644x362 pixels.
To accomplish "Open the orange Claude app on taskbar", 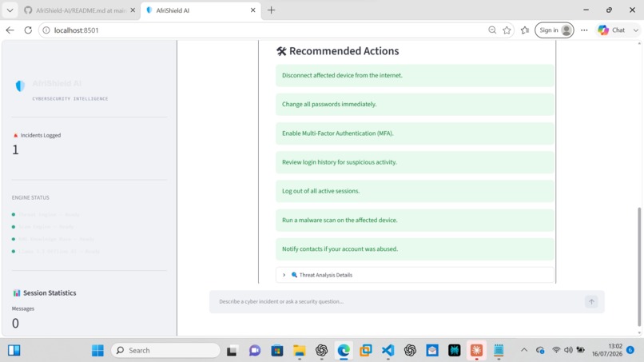I will pos(476,351).
